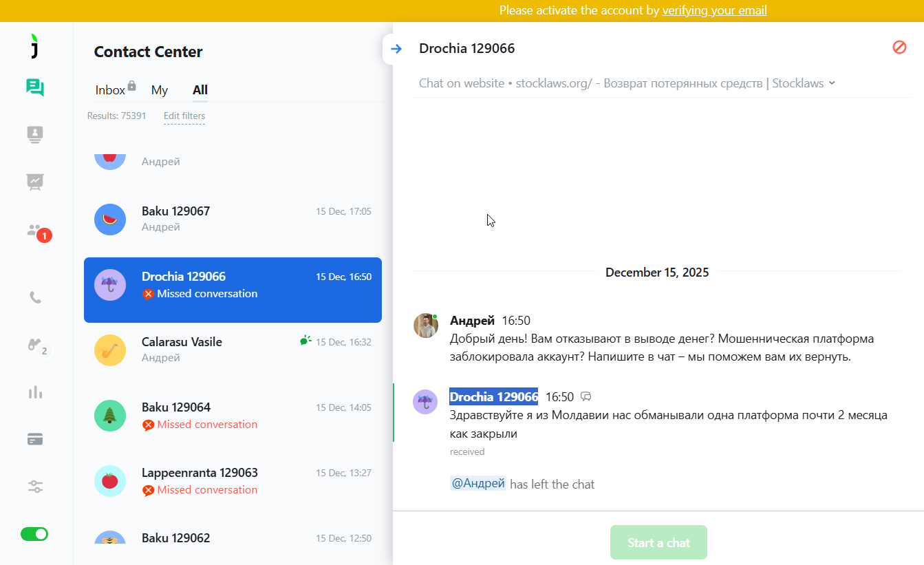Click the 15 Dec, 12:50 timestamp
The image size is (924, 565).
[x=343, y=538]
